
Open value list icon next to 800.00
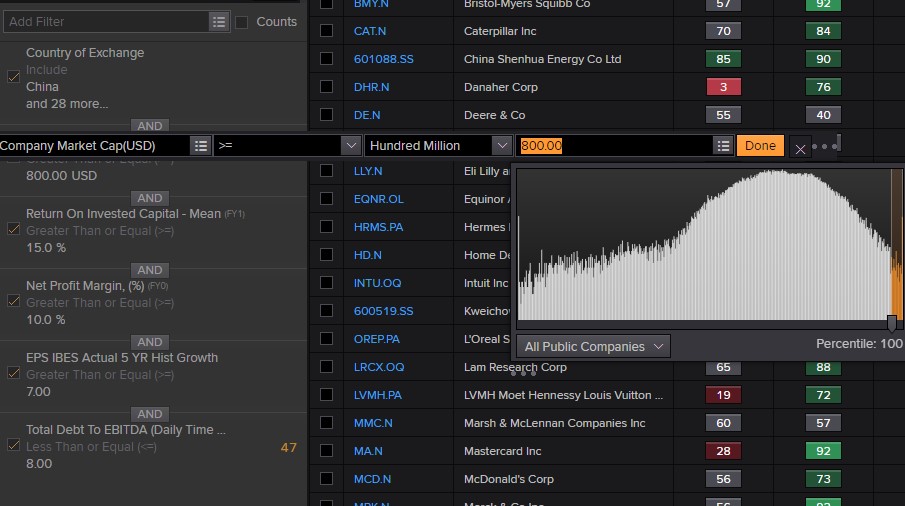(x=723, y=145)
